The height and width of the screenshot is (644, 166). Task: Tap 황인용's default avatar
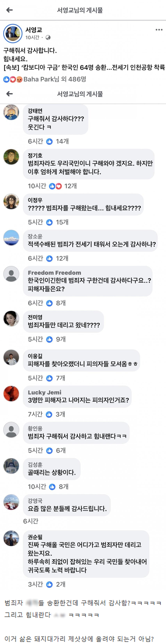click(11, 430)
